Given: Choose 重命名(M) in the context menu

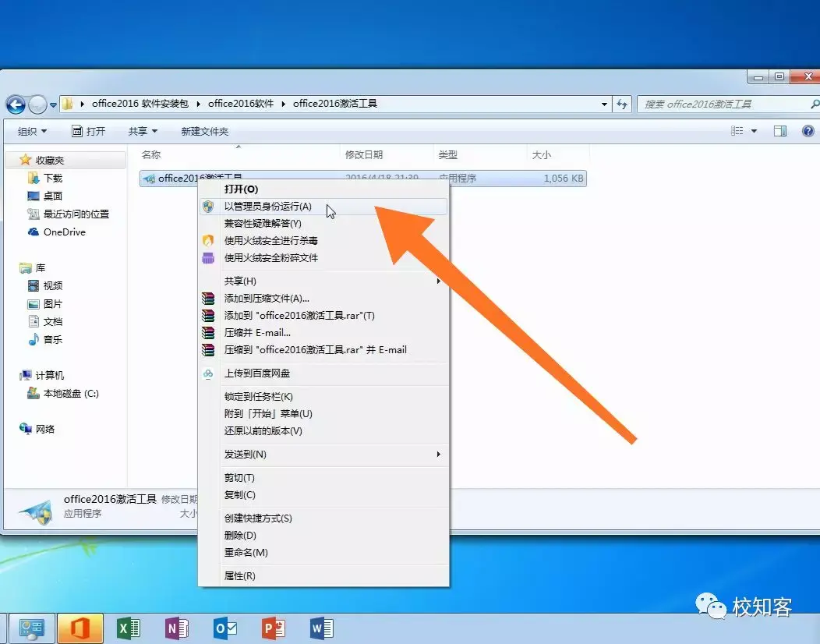Looking at the screenshot, I should 323,553.
